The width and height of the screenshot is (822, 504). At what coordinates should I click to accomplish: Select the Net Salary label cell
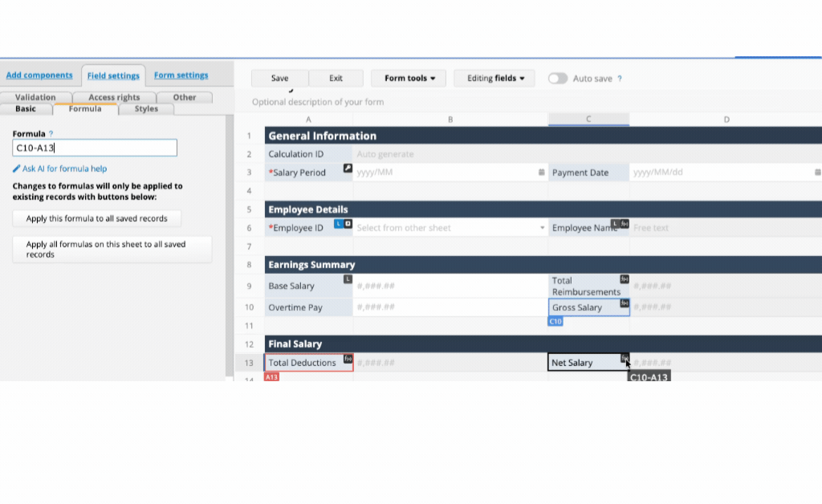pos(588,363)
